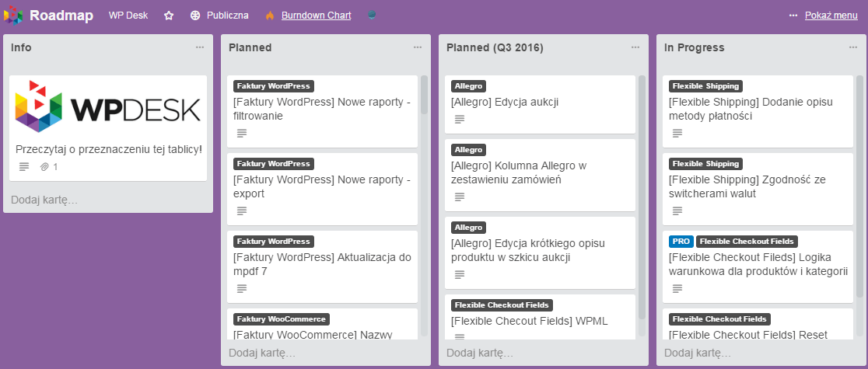
Task: Star the Roadmap board
Action: [x=169, y=16]
